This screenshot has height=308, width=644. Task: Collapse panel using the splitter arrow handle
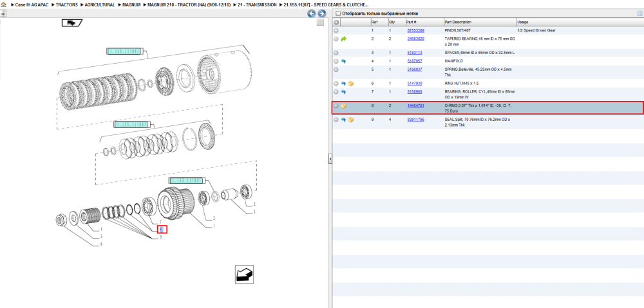tap(330, 159)
